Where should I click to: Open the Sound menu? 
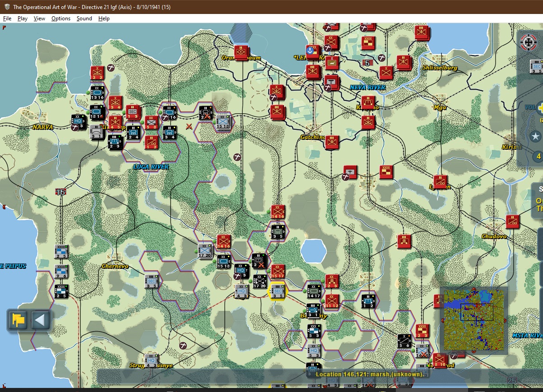[x=84, y=18]
